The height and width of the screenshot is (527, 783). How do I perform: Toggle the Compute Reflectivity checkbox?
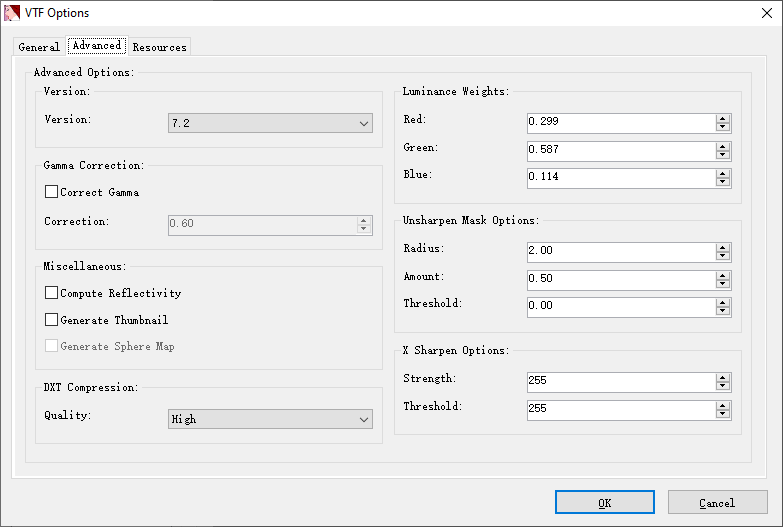tap(52, 293)
